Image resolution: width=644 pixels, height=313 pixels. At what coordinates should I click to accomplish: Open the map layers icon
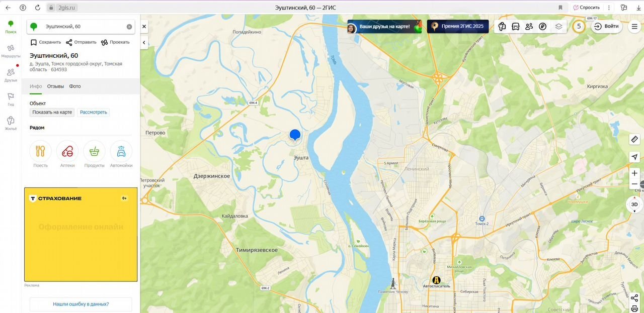click(558, 27)
